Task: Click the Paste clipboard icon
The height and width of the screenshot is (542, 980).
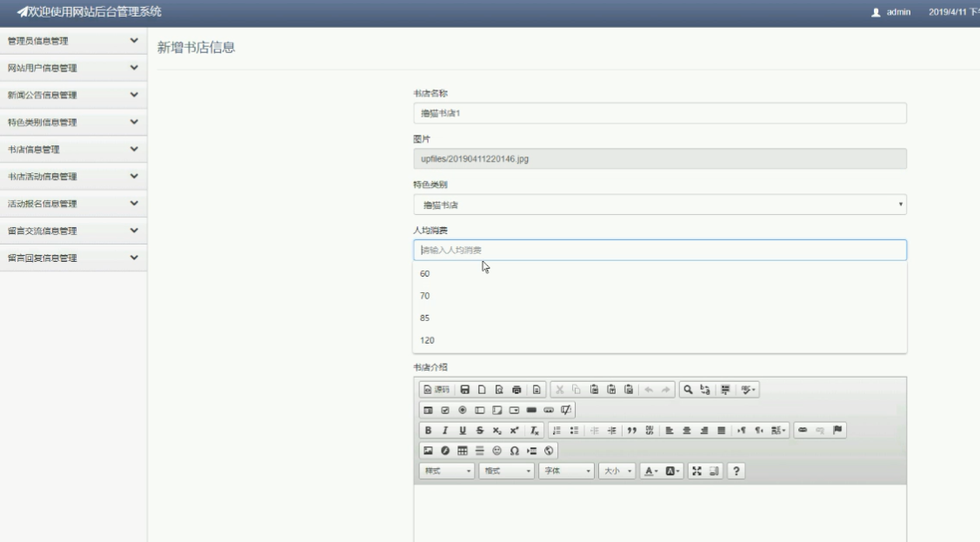Action: [x=594, y=390]
